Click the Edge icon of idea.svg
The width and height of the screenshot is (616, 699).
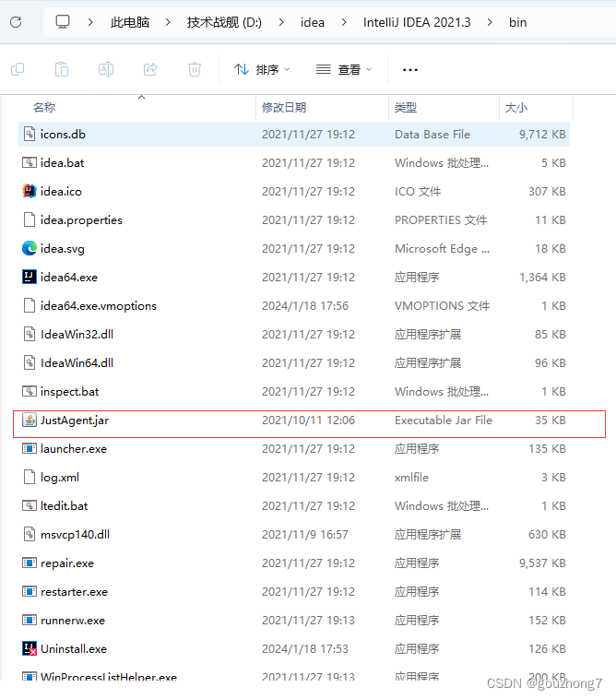tap(30, 248)
